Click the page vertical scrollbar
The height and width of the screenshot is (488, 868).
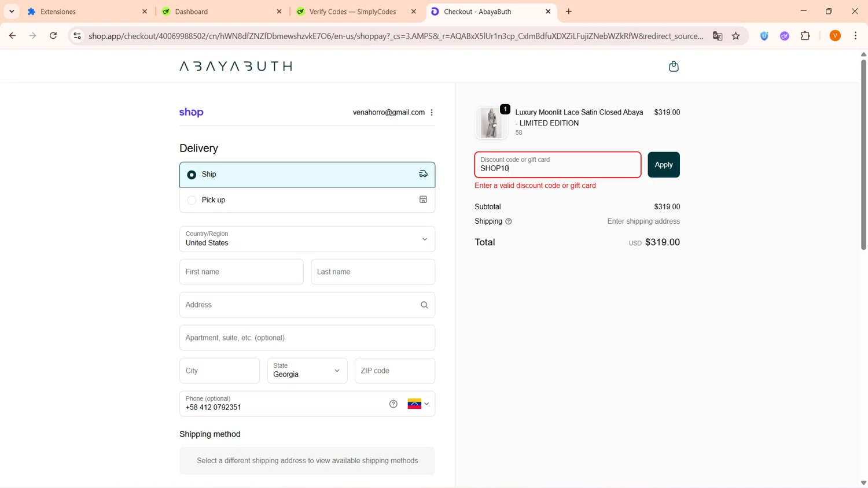(863, 156)
